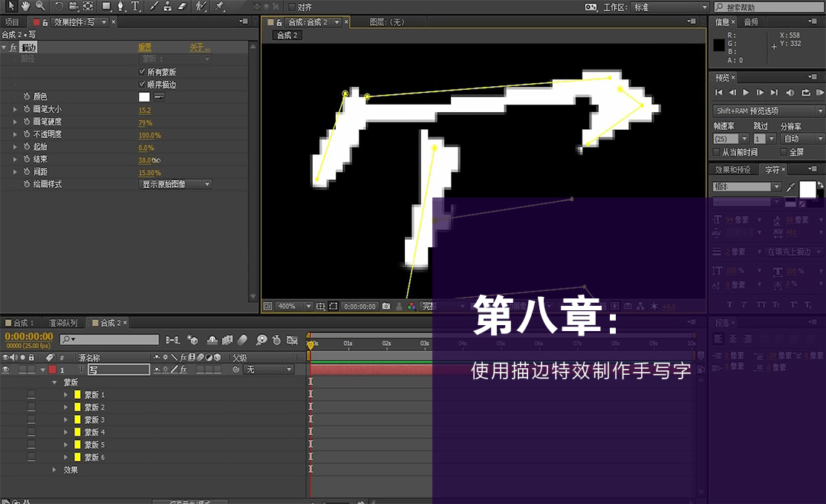Select the Rotation tool
The width and height of the screenshot is (826, 504).
click(x=59, y=7)
